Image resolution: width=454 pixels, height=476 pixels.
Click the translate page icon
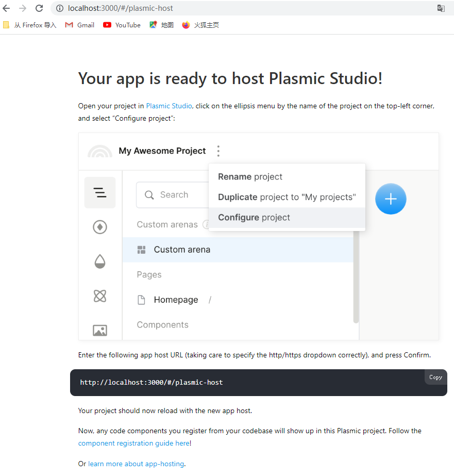click(x=441, y=8)
